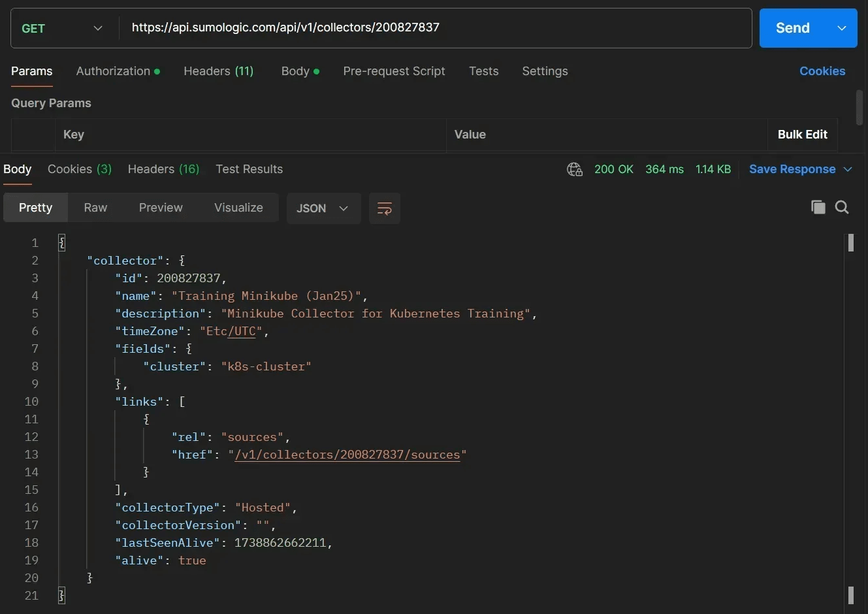
Task: Switch to the Preview response view
Action: (x=161, y=208)
